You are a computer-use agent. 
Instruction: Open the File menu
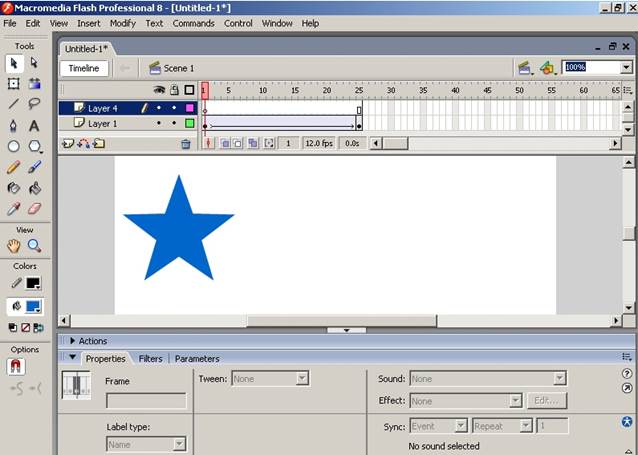(10, 24)
